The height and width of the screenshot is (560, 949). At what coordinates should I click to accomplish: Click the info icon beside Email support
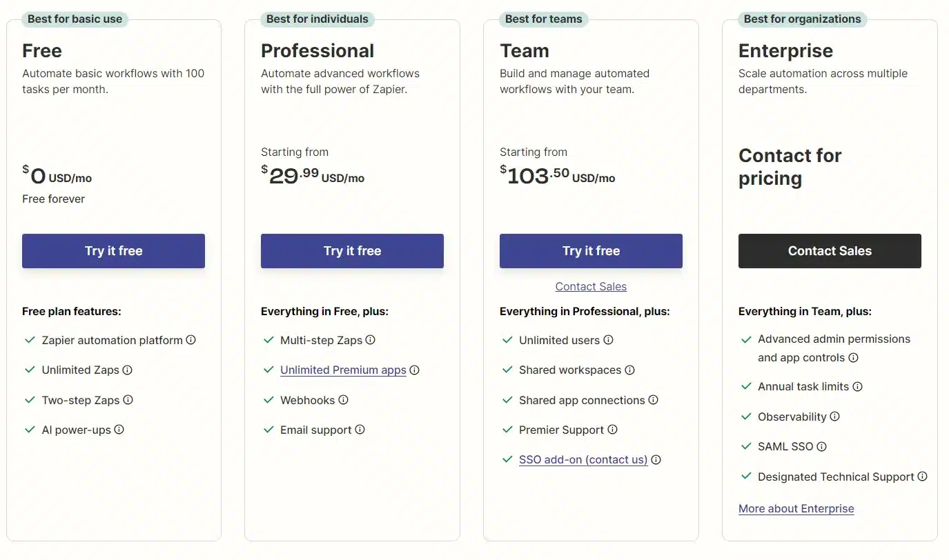(x=360, y=430)
